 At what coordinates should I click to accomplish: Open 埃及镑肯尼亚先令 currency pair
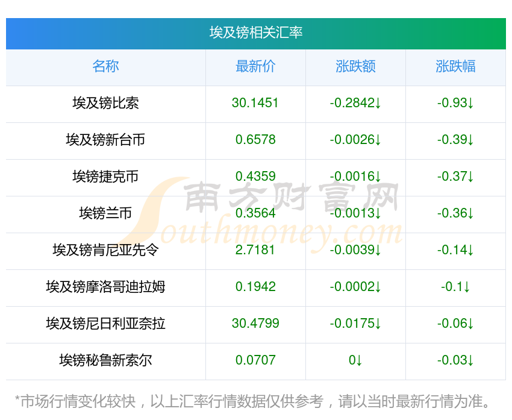(x=105, y=250)
